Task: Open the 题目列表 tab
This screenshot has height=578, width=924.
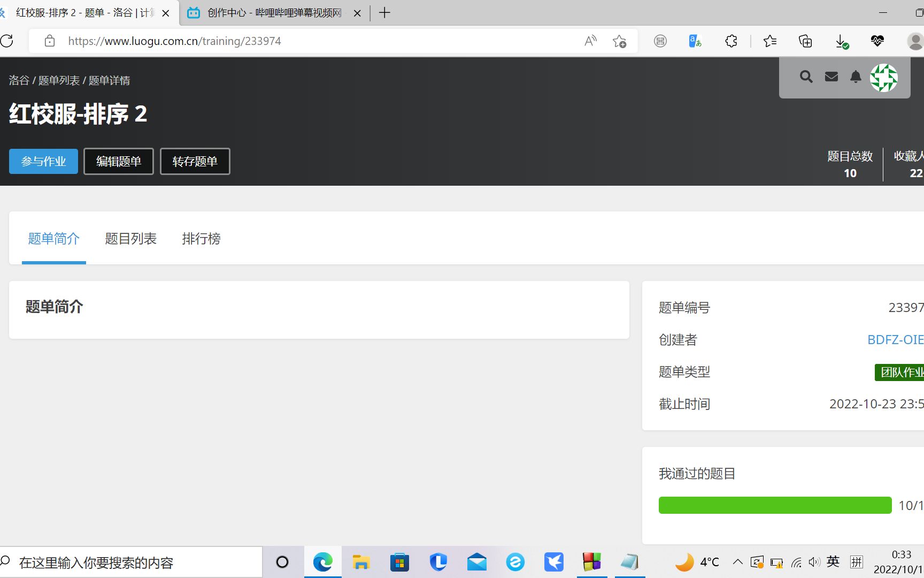Action: [130, 239]
